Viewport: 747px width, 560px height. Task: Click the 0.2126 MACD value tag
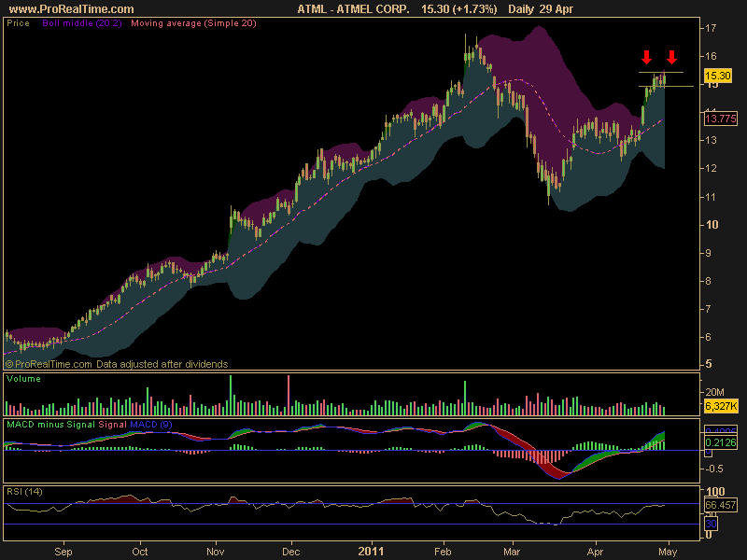[720, 442]
